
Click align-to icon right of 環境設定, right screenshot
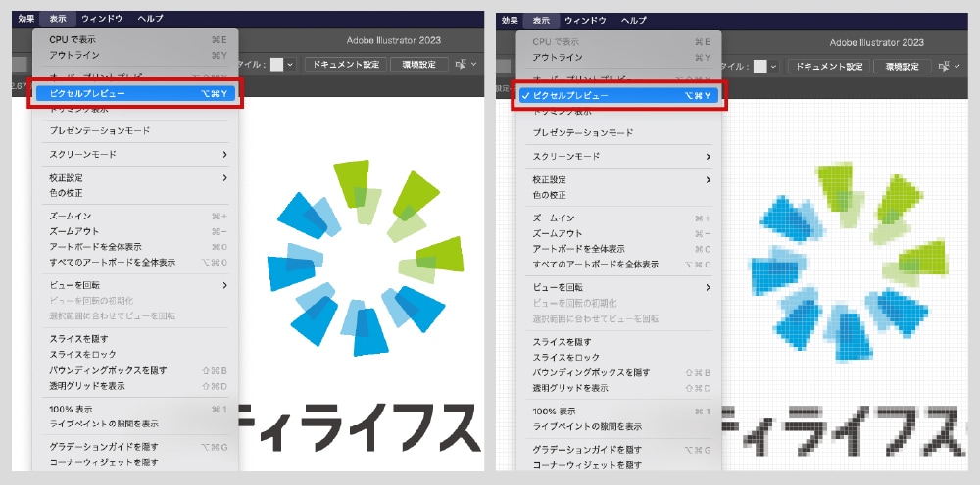click(945, 67)
